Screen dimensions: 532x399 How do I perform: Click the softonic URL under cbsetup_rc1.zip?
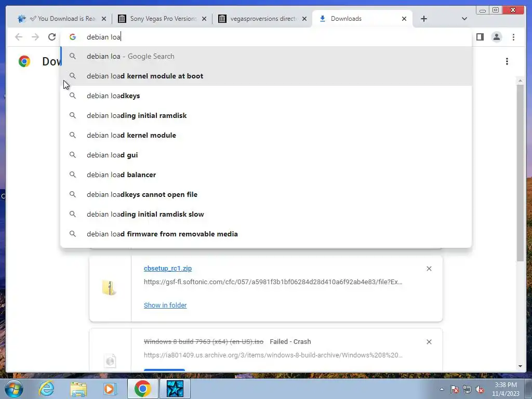pyautogui.click(x=273, y=282)
